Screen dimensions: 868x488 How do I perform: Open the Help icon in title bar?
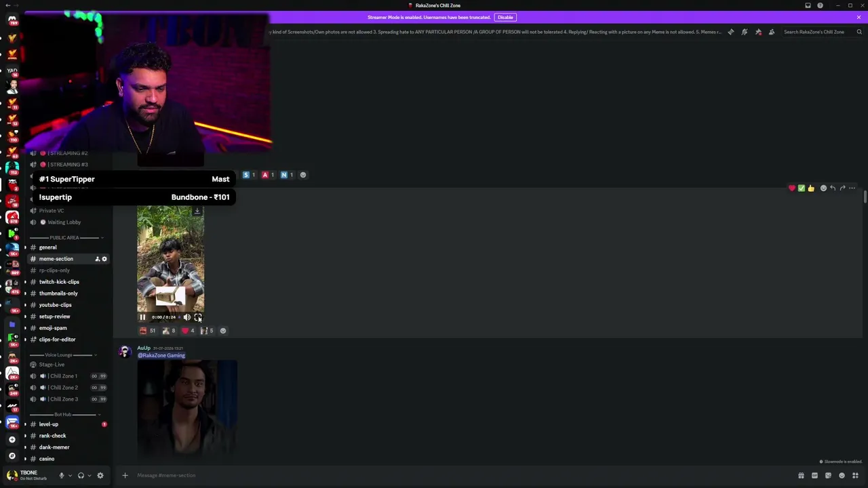click(x=820, y=5)
